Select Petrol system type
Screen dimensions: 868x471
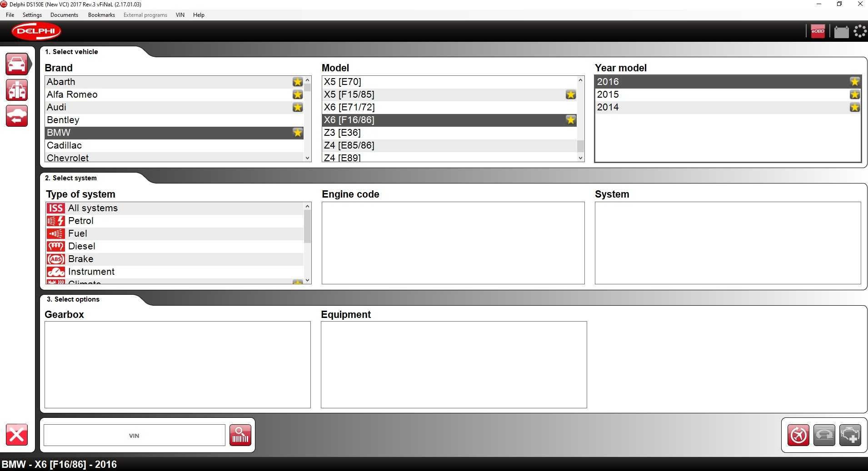(x=175, y=221)
